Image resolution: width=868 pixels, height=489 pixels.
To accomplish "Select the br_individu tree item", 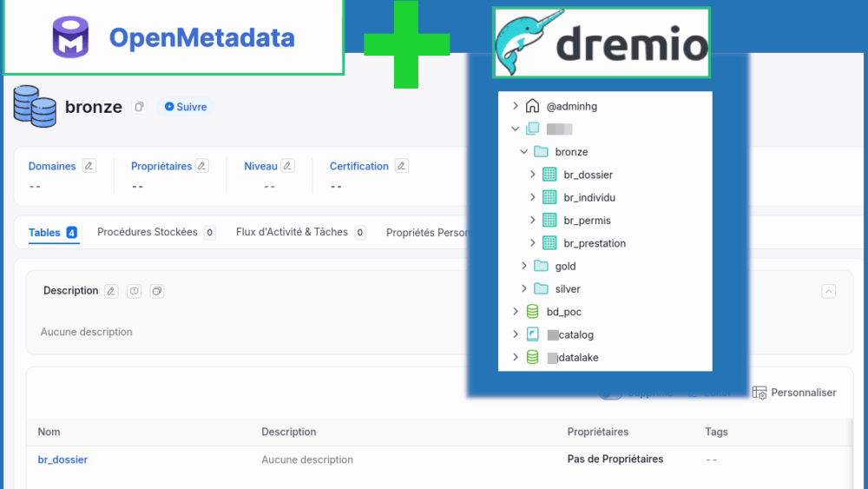I will 589,198.
